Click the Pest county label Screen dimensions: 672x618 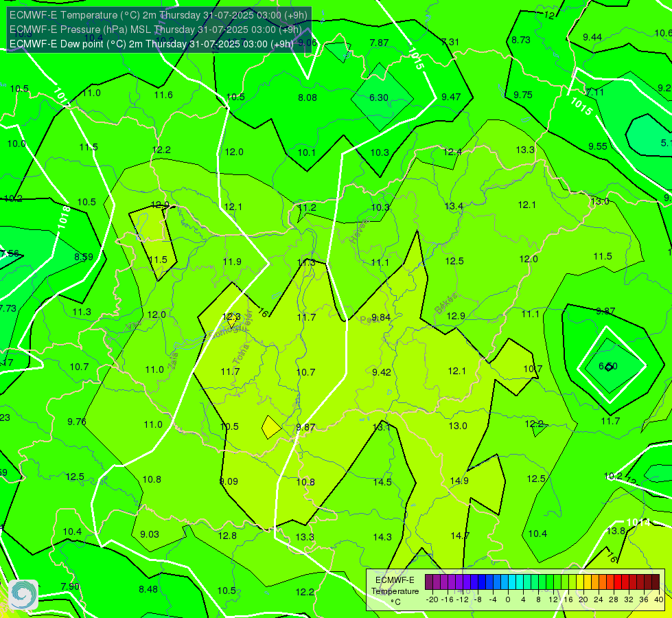click(x=369, y=320)
